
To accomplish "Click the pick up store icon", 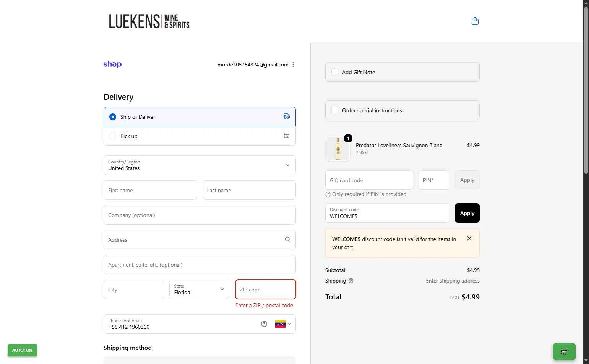I will point(287,136).
